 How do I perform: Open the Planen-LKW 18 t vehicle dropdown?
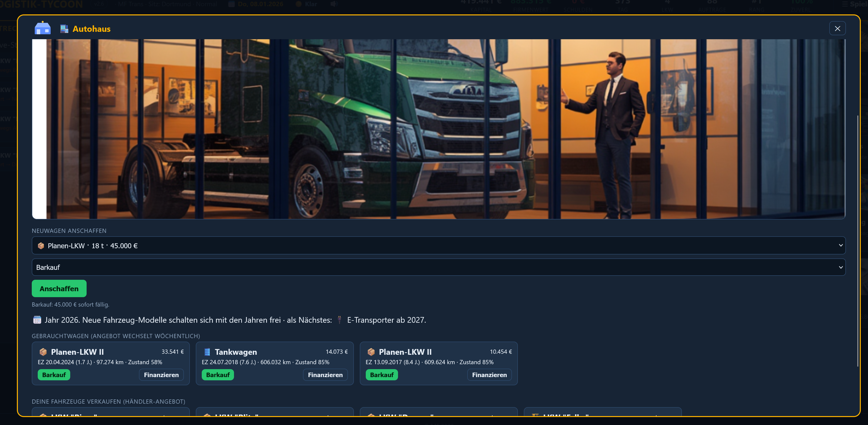click(x=438, y=246)
